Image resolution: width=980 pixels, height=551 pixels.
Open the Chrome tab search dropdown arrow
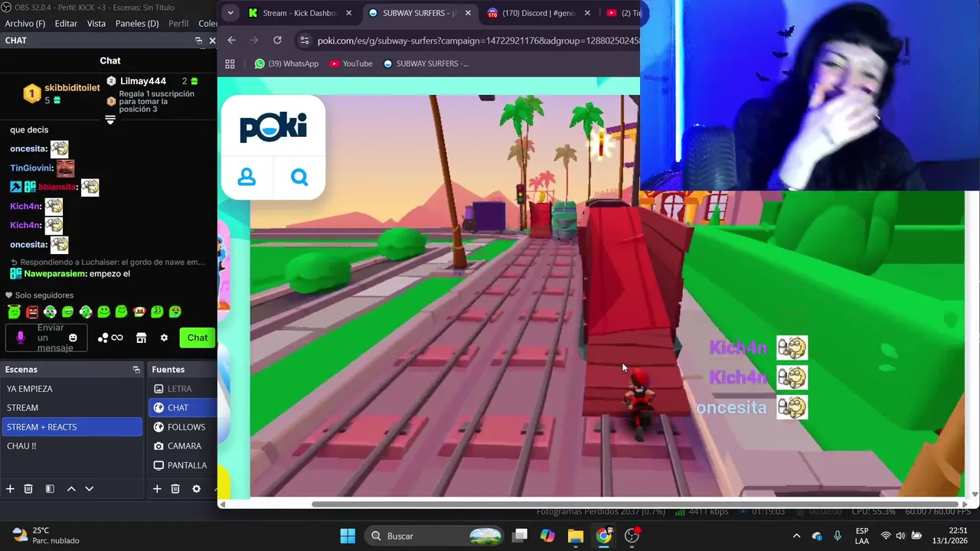click(230, 13)
